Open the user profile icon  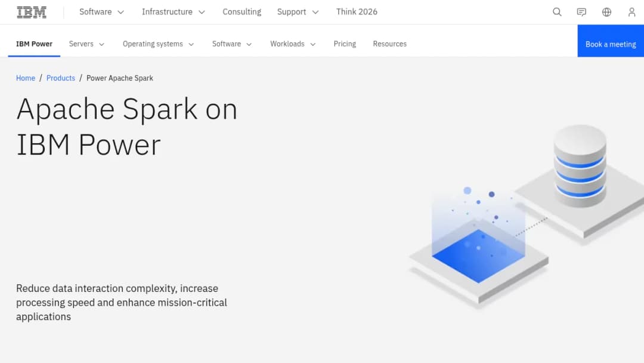coord(631,12)
